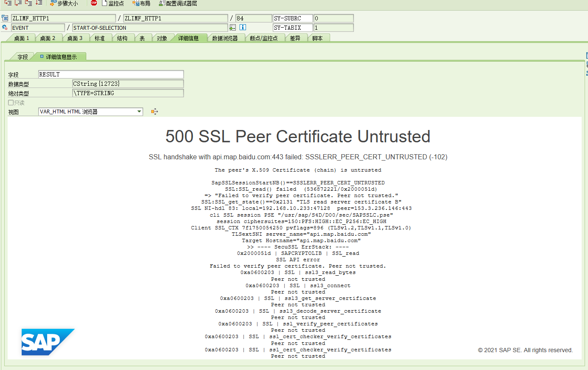Open the 标准 tab
This screenshot has width=588, height=370.
(99, 38)
